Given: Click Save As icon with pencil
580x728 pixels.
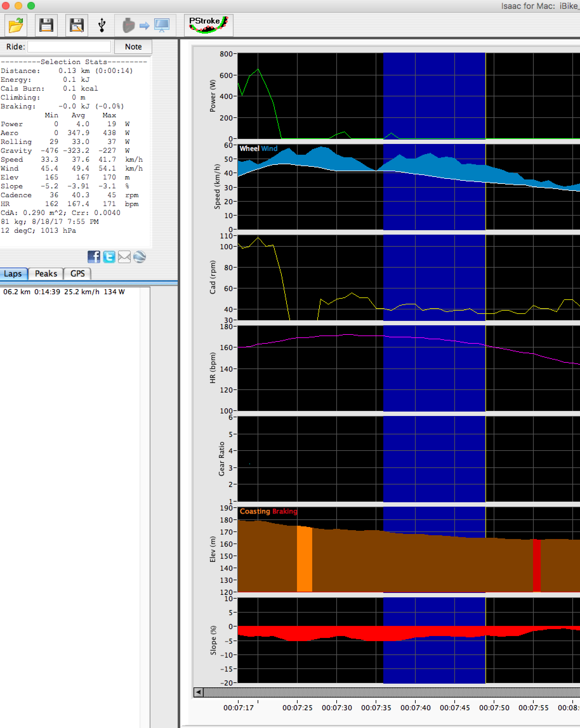Looking at the screenshot, I should 77,25.
